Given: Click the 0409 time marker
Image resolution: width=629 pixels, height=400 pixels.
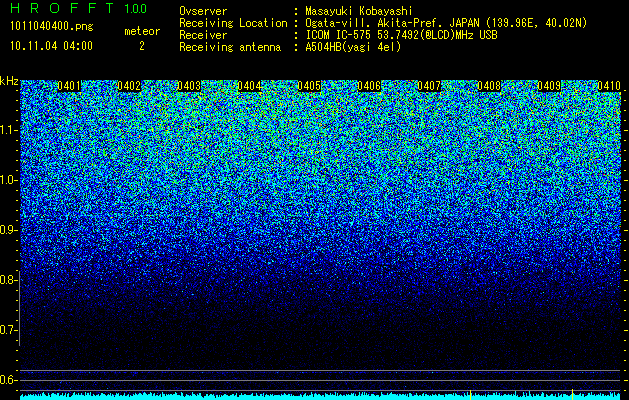Looking at the screenshot, I should (549, 86).
